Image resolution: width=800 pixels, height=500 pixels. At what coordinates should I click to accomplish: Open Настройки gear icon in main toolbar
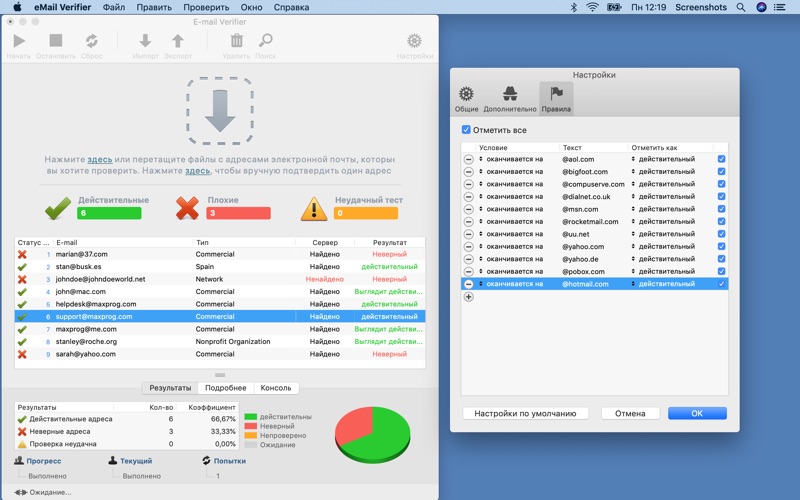click(x=414, y=41)
